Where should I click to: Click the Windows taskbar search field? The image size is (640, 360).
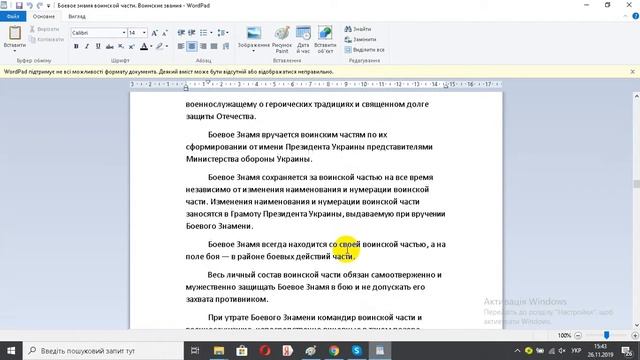pos(103,351)
